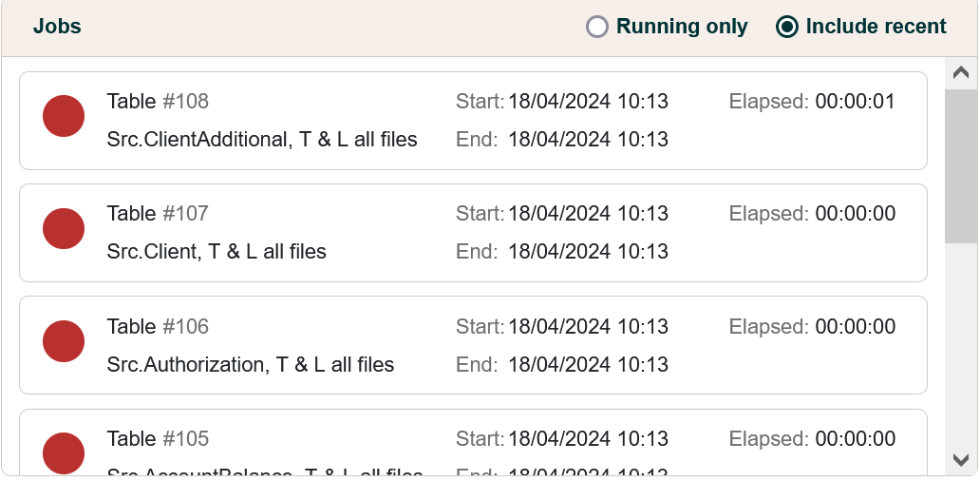Open the Table #105 job title
Image resolution: width=980 pixels, height=481 pixels.
158,438
